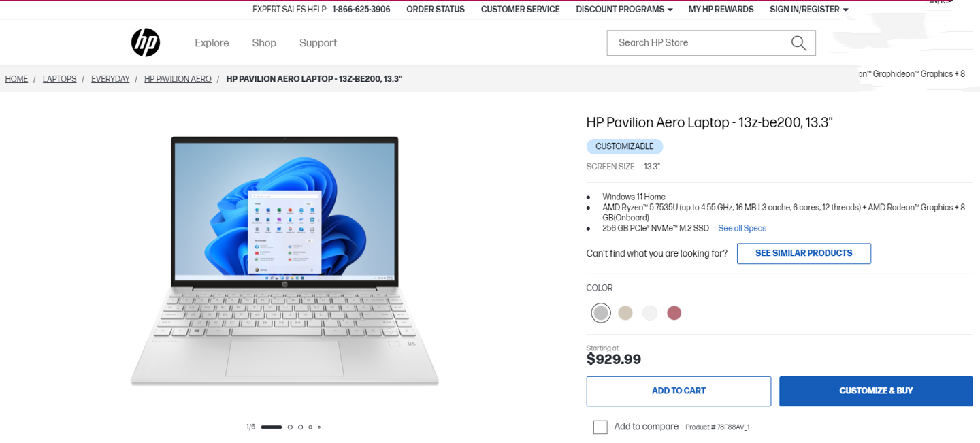This screenshot has height=443, width=980.
Task: Click the Customize & Buy button
Action: point(876,391)
